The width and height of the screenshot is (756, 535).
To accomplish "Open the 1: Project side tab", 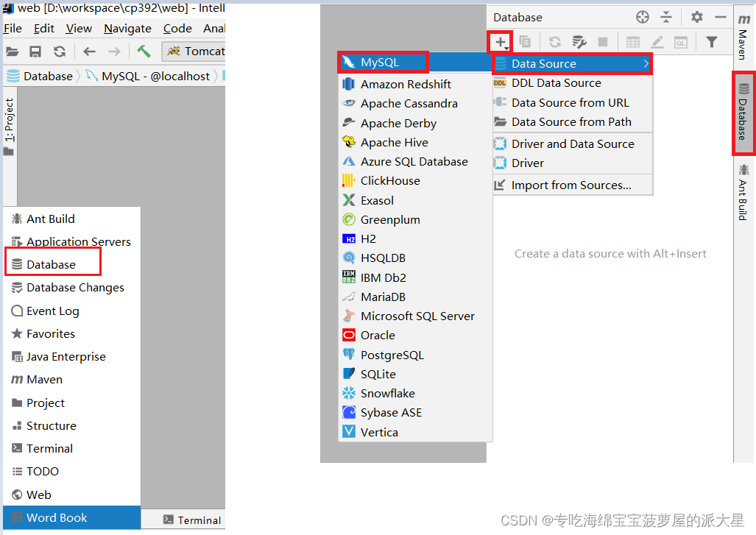I will click(x=9, y=127).
